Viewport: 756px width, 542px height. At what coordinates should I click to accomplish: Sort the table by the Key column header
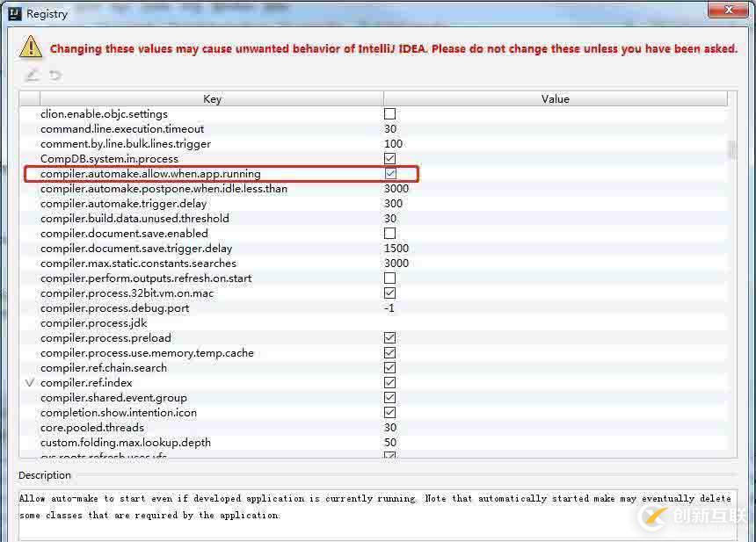(212, 98)
